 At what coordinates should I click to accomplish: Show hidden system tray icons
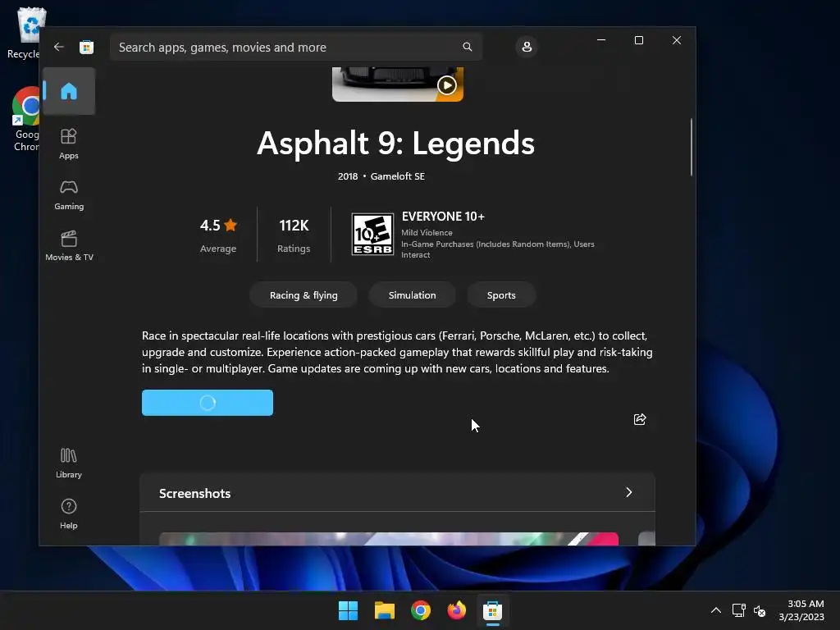pyautogui.click(x=715, y=610)
